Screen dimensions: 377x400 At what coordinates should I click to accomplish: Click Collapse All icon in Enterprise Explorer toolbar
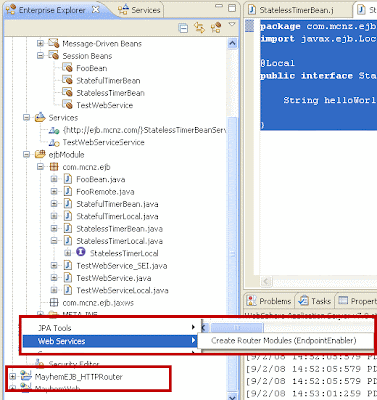tap(183, 28)
